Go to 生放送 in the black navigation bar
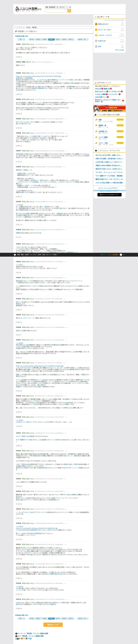Image resolution: width=138 pixels, height=644 pixels. pyautogui.click(x=27, y=254)
